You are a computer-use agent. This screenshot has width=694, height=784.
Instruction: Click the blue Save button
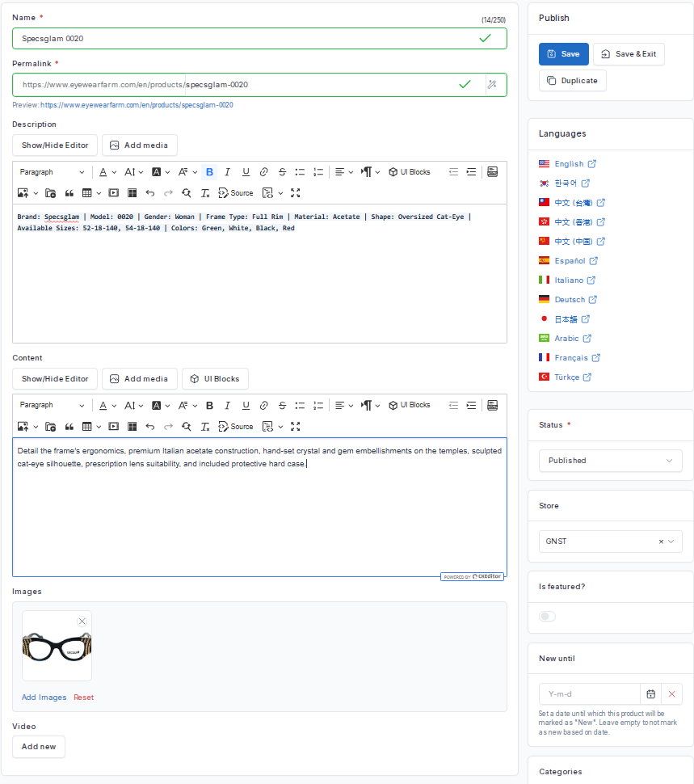564,54
